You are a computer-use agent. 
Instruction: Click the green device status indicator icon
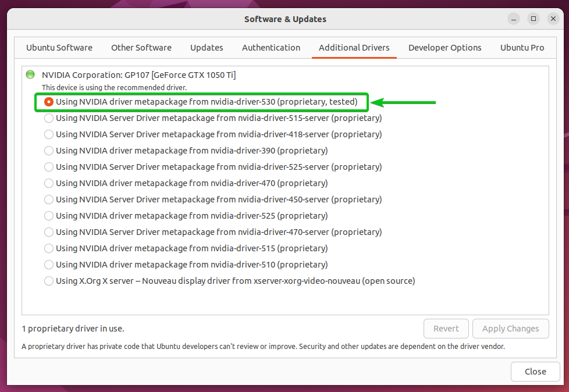pos(30,74)
